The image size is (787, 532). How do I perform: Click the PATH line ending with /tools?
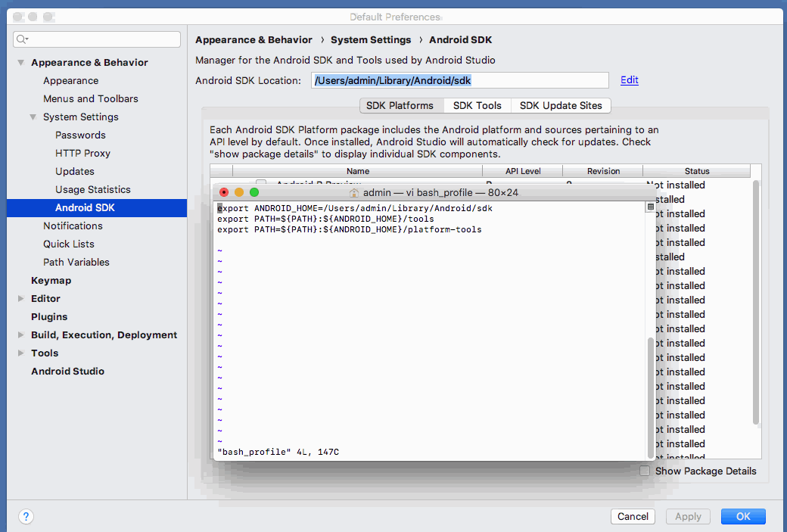point(325,219)
